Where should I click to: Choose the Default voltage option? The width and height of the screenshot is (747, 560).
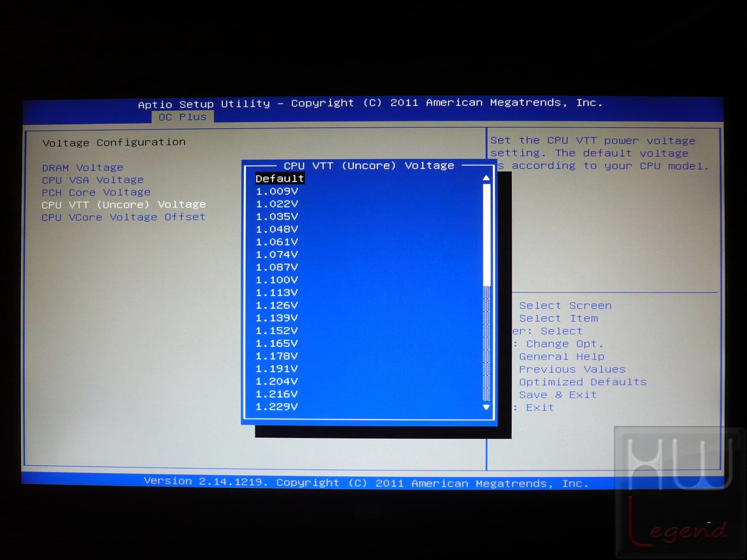(x=280, y=179)
